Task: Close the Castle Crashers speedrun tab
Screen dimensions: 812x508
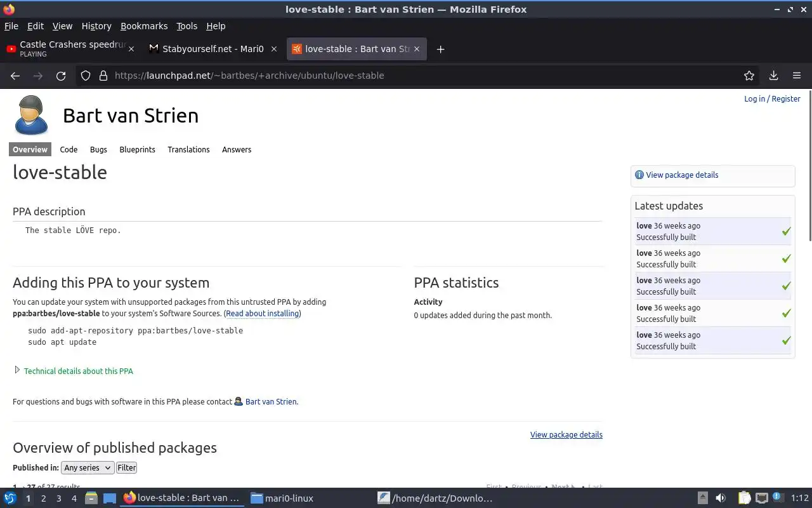Action: point(131,49)
